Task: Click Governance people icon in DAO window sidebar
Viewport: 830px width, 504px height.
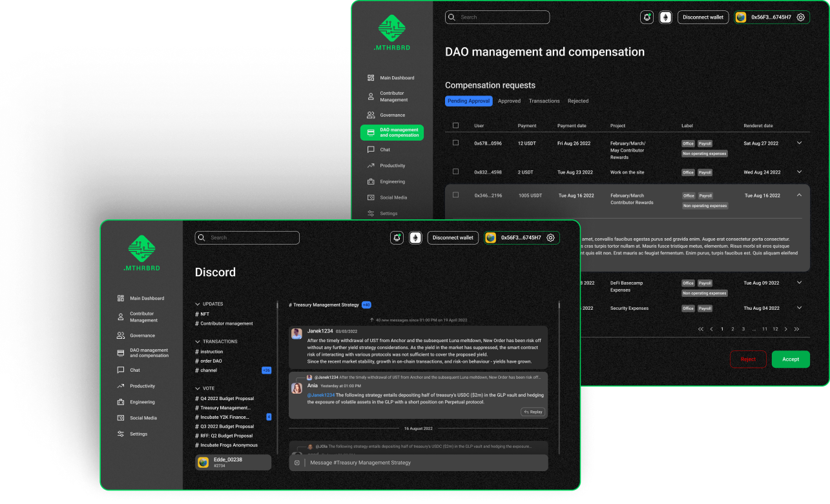Action: tap(371, 115)
